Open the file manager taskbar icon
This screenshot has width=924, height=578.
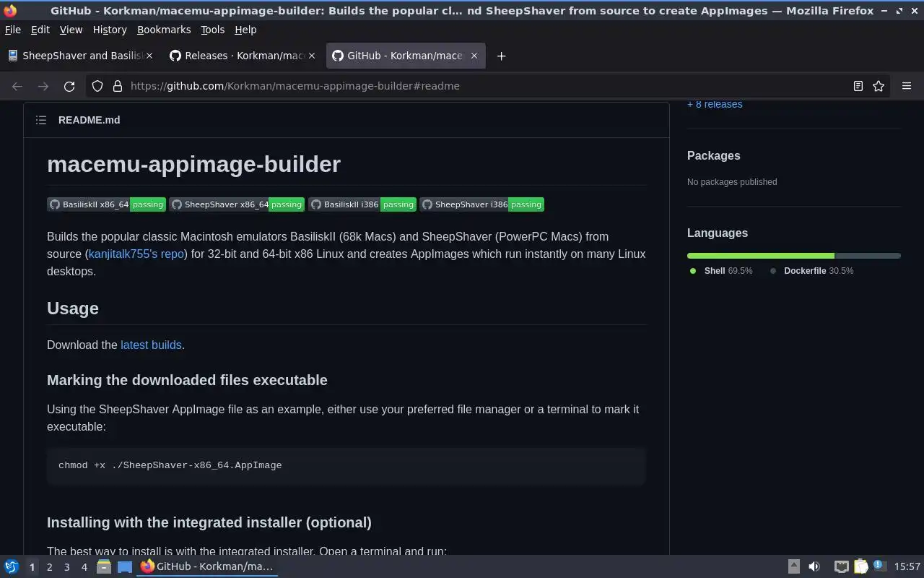click(x=104, y=567)
